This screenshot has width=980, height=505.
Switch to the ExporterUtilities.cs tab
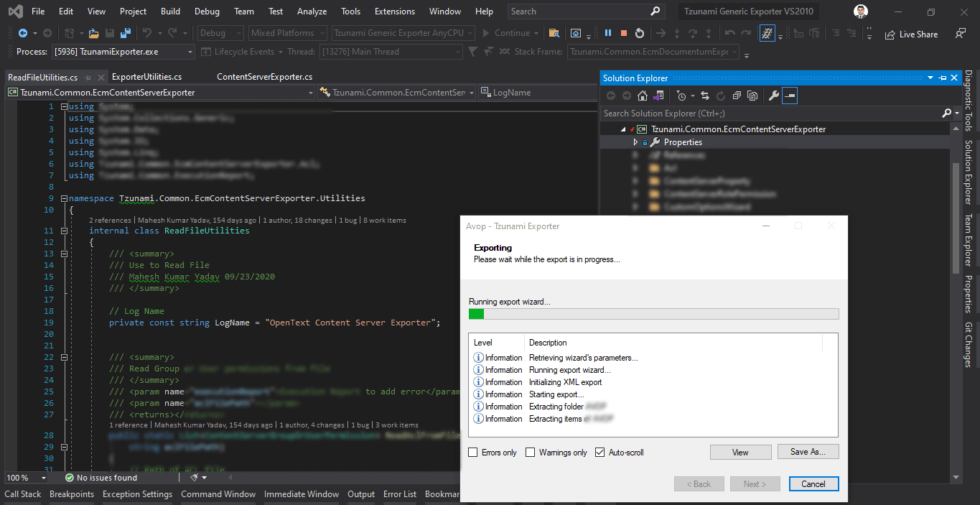146,77
